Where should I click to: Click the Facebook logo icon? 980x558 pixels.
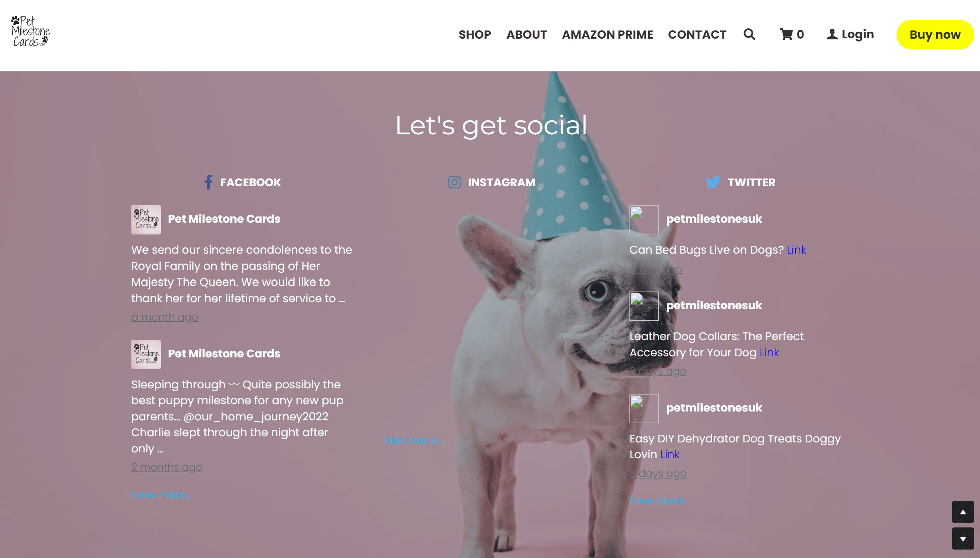tap(208, 183)
